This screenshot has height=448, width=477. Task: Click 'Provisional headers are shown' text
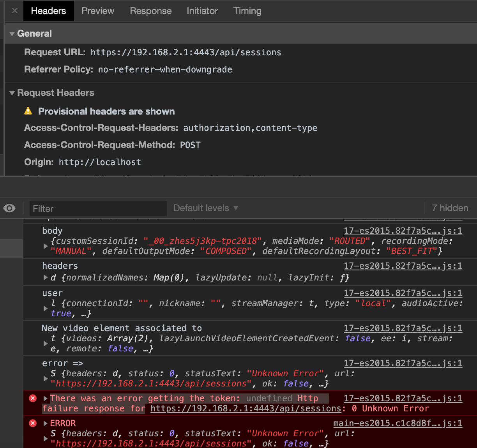pos(106,111)
